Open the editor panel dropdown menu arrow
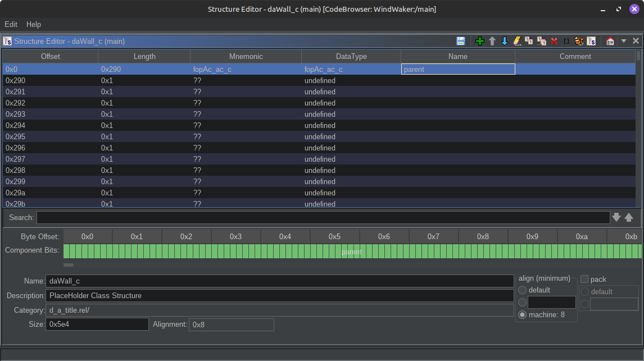This screenshot has width=644, height=361. tap(623, 41)
